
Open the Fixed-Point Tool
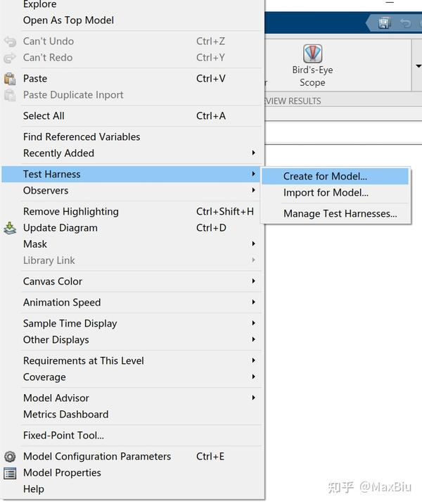pyautogui.click(x=63, y=436)
